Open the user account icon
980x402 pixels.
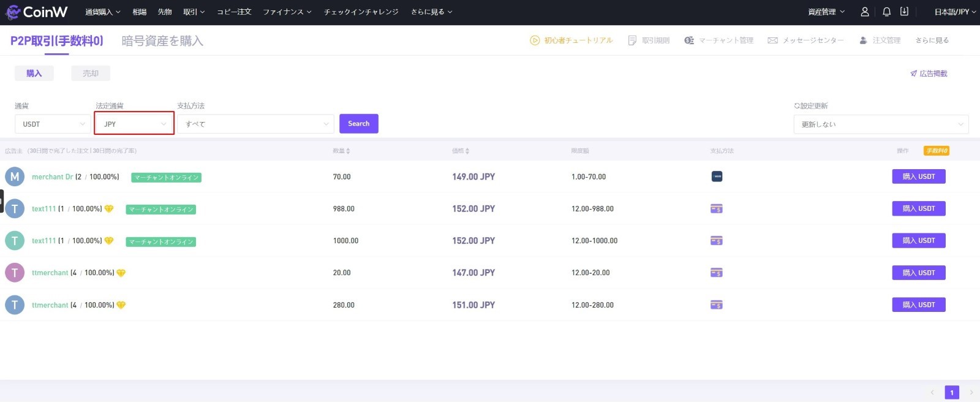(865, 12)
